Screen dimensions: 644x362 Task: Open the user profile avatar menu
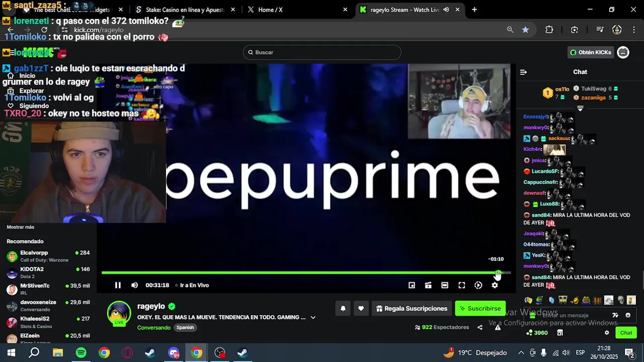pyautogui.click(x=623, y=52)
